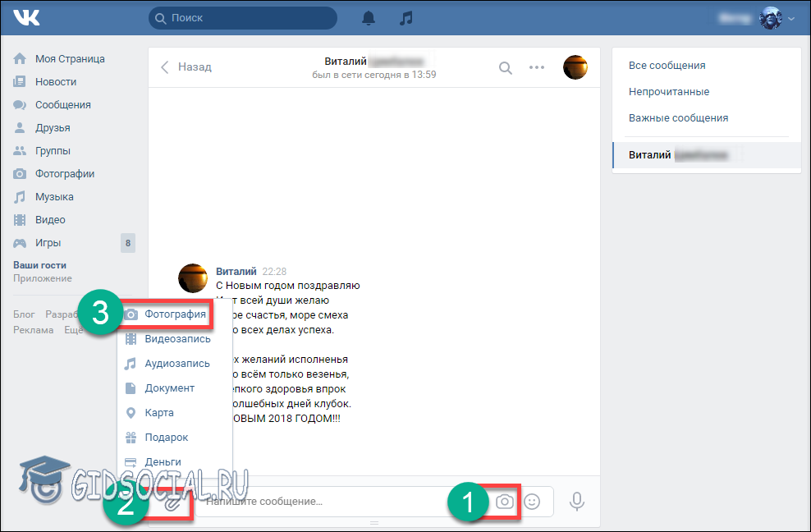Click the VK logo icon
Image resolution: width=811 pixels, height=532 pixels.
(x=26, y=18)
